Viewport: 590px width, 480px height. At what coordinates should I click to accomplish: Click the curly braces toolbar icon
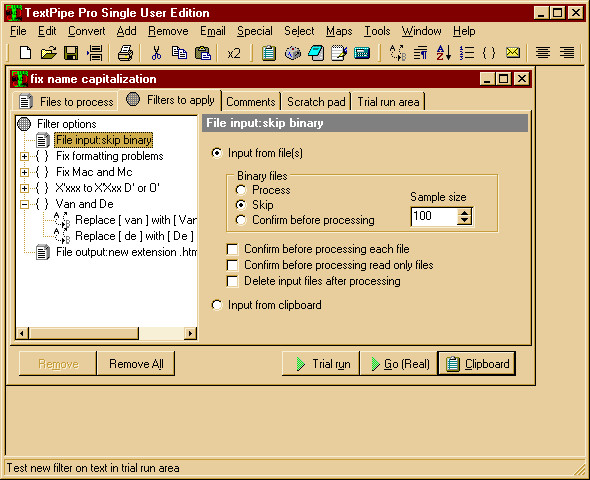(x=489, y=53)
